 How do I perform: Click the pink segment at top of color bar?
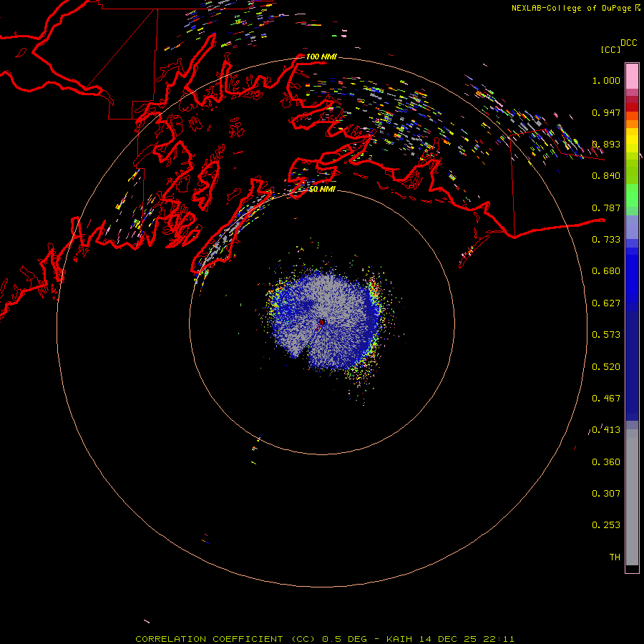[632, 76]
